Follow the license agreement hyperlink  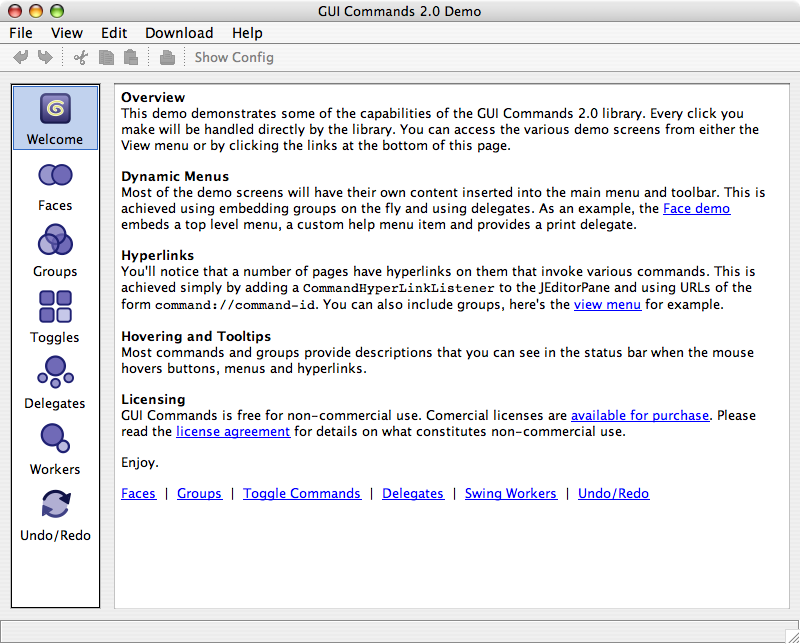coord(233,431)
